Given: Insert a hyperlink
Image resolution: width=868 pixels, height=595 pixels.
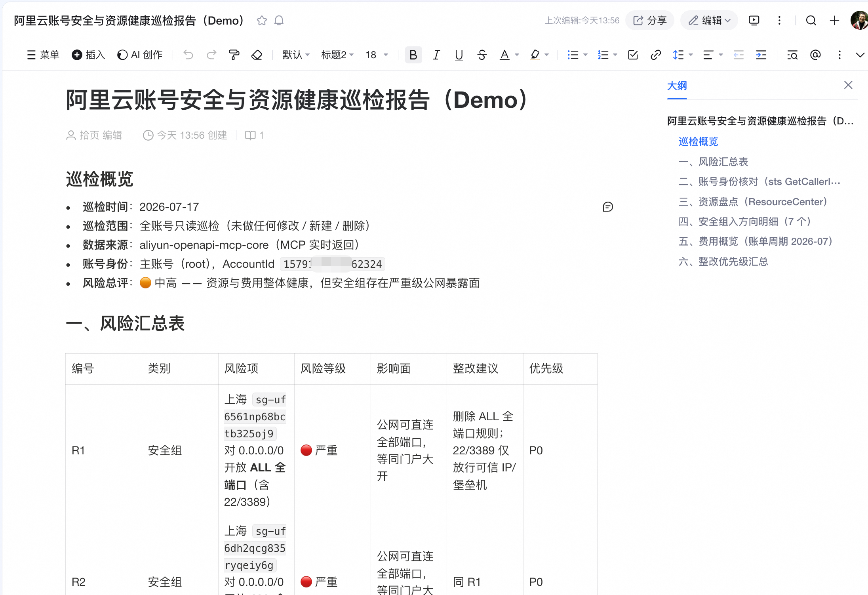Looking at the screenshot, I should click(x=656, y=55).
